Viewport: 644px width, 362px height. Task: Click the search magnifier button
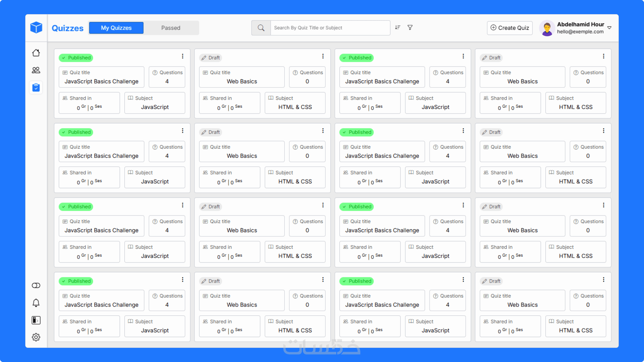click(x=261, y=28)
